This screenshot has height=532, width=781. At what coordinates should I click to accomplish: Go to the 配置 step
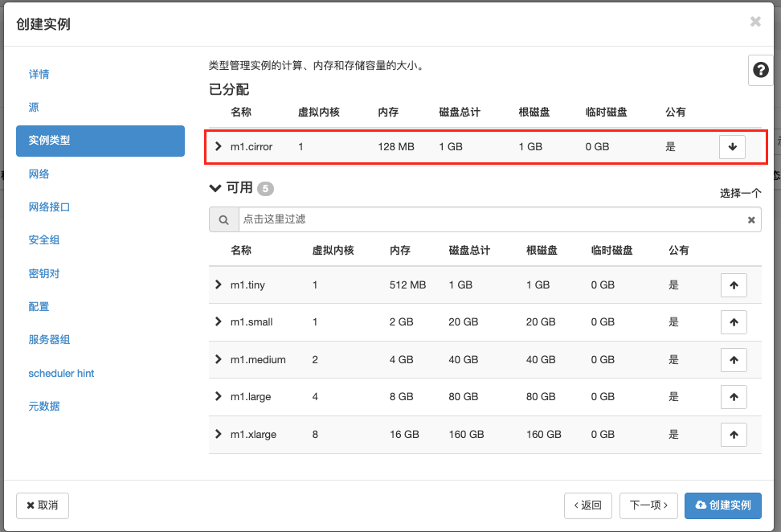tap(39, 306)
